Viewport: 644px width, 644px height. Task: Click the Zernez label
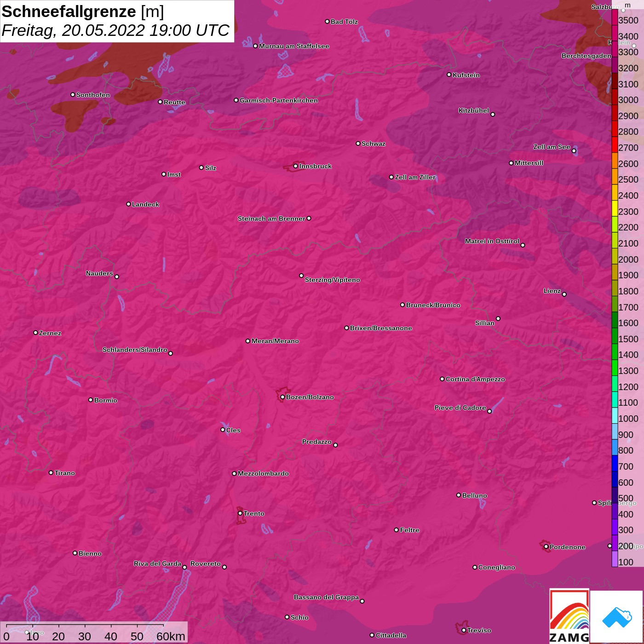tap(50, 333)
